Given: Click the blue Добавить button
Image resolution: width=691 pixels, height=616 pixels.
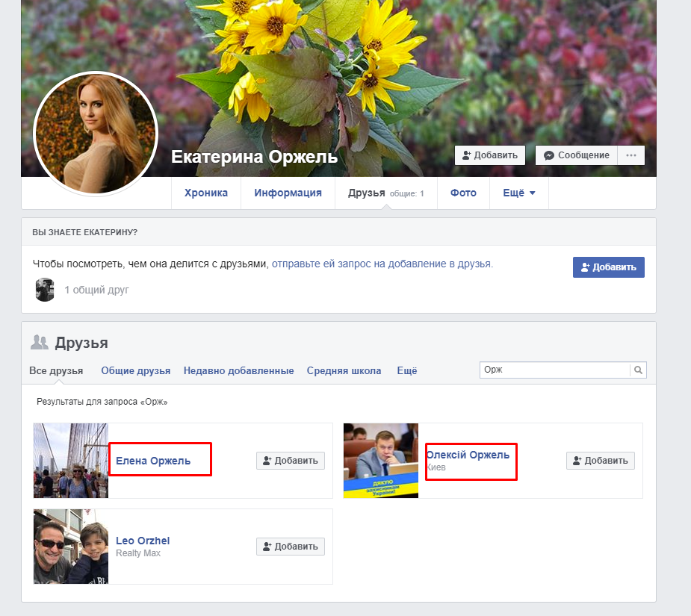Looking at the screenshot, I should [x=608, y=267].
